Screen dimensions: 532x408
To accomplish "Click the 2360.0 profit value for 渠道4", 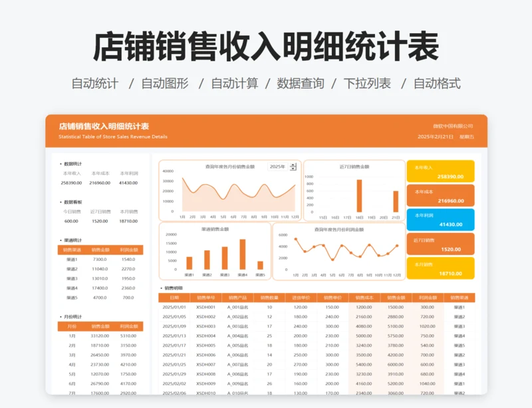I will point(128,288).
